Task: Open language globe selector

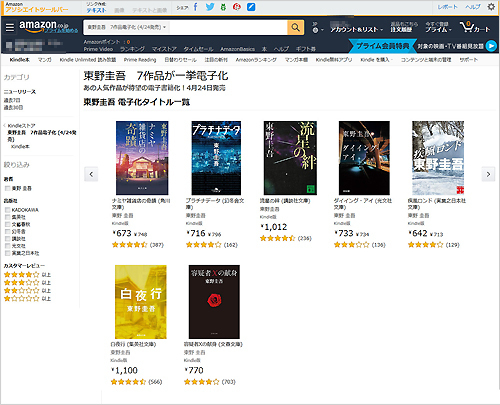Action: [317, 28]
